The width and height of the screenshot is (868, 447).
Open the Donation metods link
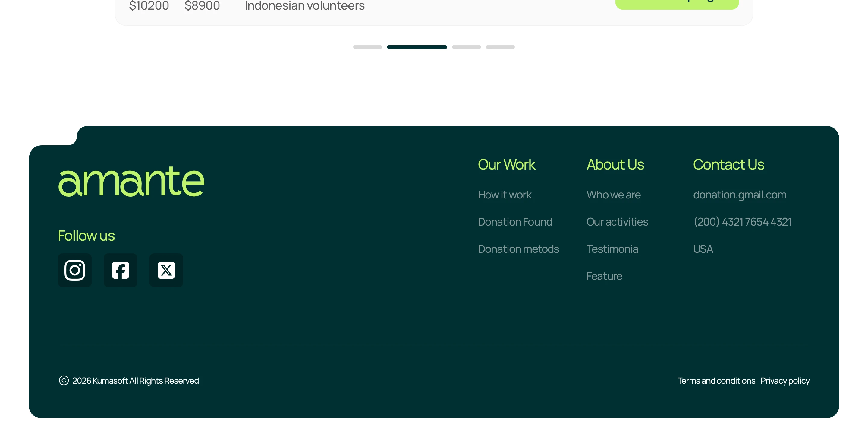point(518,249)
